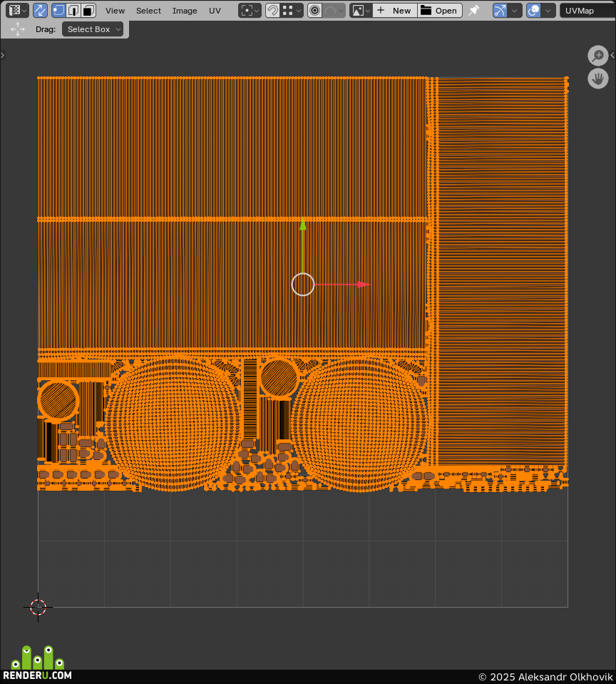The image size is (616, 684).
Task: Select face selection mode
Action: pos(88,11)
